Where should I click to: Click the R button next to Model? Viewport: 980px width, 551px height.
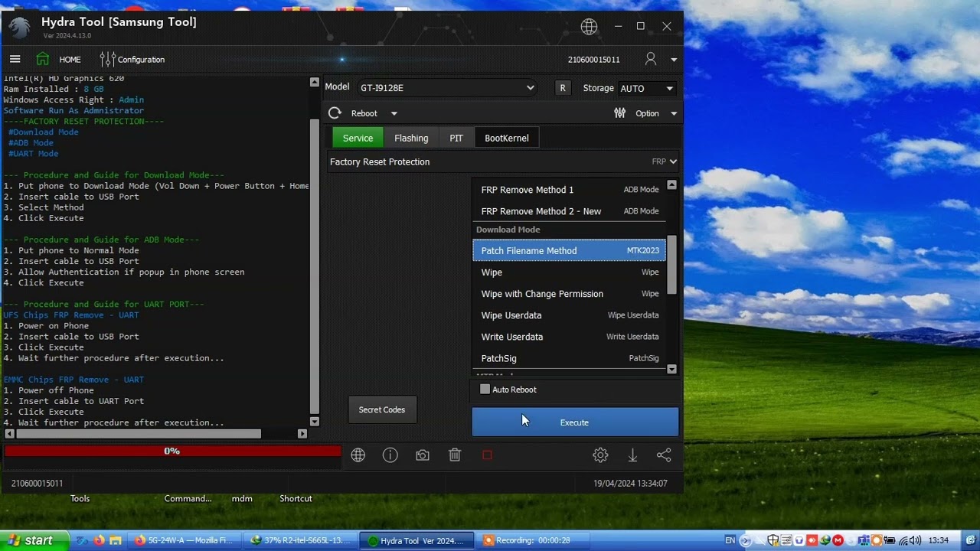pyautogui.click(x=563, y=88)
